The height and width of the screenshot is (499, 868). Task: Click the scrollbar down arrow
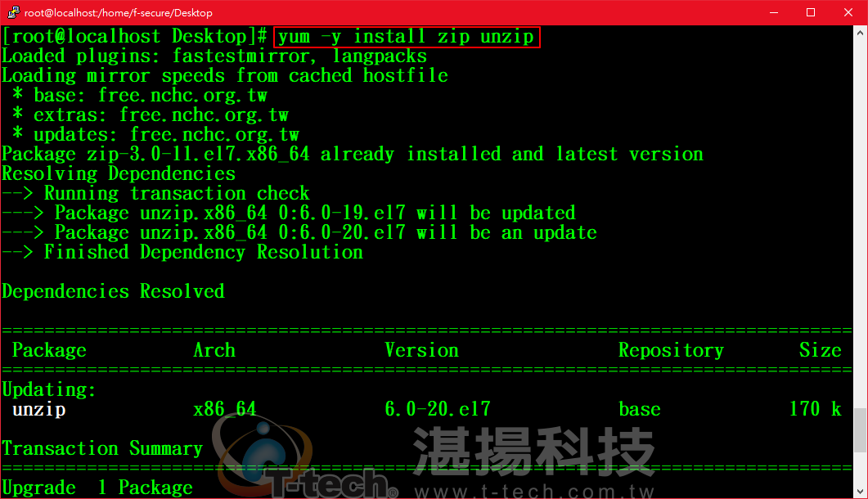click(860, 492)
